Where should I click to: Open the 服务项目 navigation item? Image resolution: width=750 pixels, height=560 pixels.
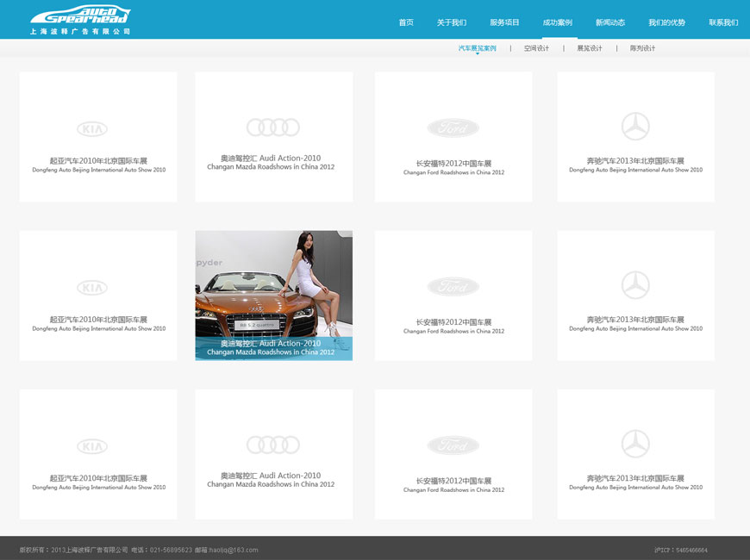504,22
